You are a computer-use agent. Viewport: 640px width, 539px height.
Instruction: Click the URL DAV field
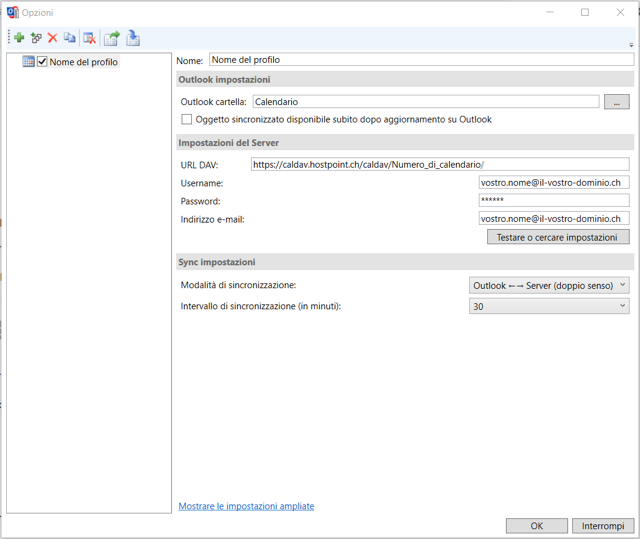point(440,164)
